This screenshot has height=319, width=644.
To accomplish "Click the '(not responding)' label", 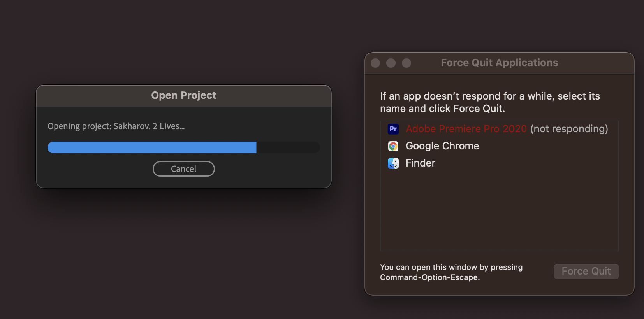I will (569, 129).
